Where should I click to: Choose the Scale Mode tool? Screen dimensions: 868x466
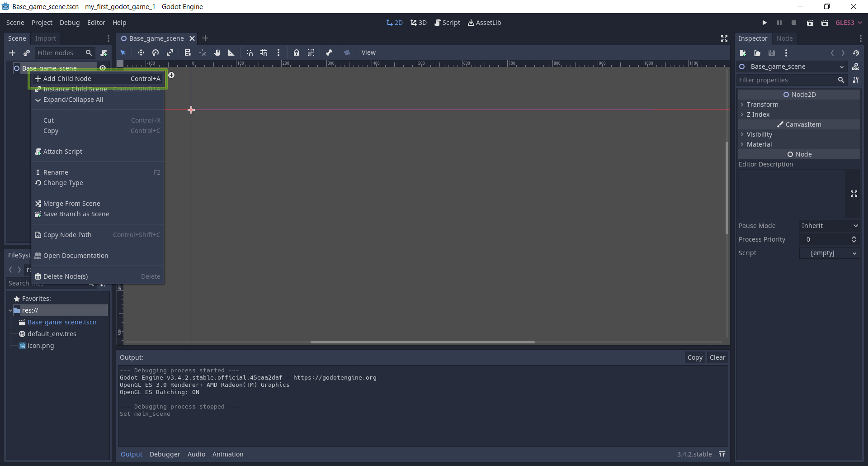pyautogui.click(x=170, y=52)
